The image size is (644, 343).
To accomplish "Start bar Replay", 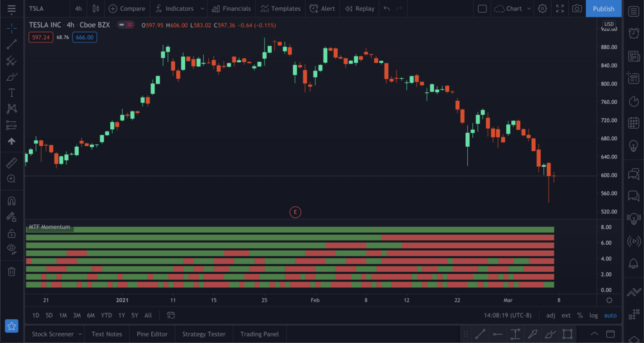I will (359, 8).
